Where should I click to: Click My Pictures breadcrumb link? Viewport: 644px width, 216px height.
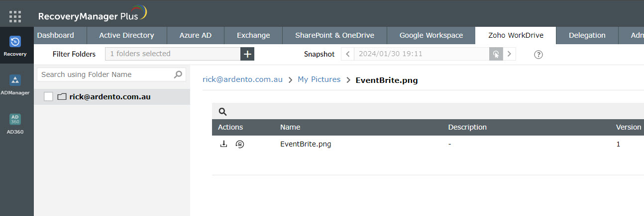point(319,79)
